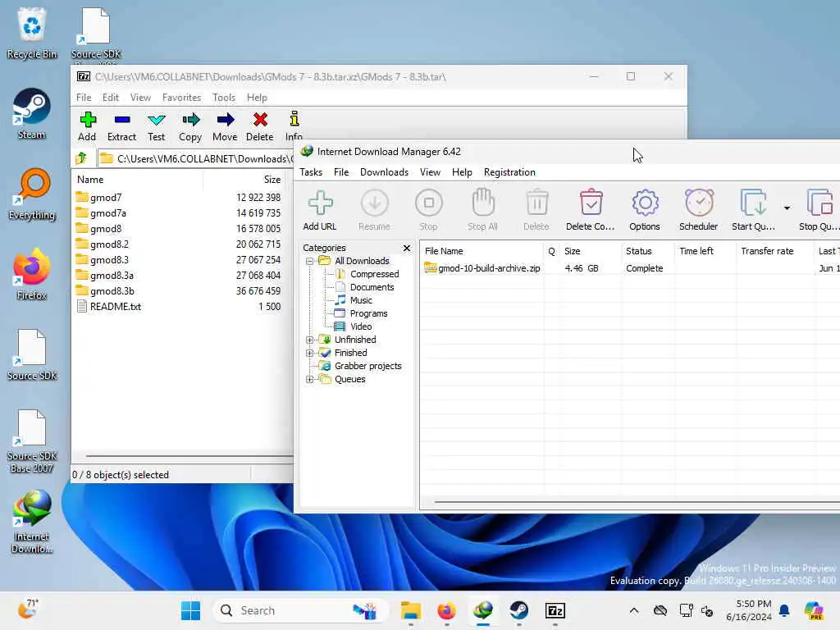Click the Stop icon in IDM toolbar
The image size is (840, 630).
tap(428, 203)
